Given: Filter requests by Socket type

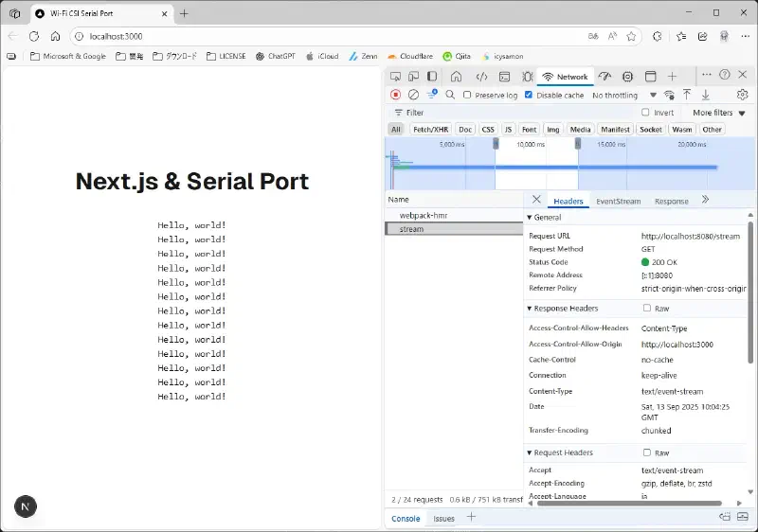Looking at the screenshot, I should [x=651, y=130].
